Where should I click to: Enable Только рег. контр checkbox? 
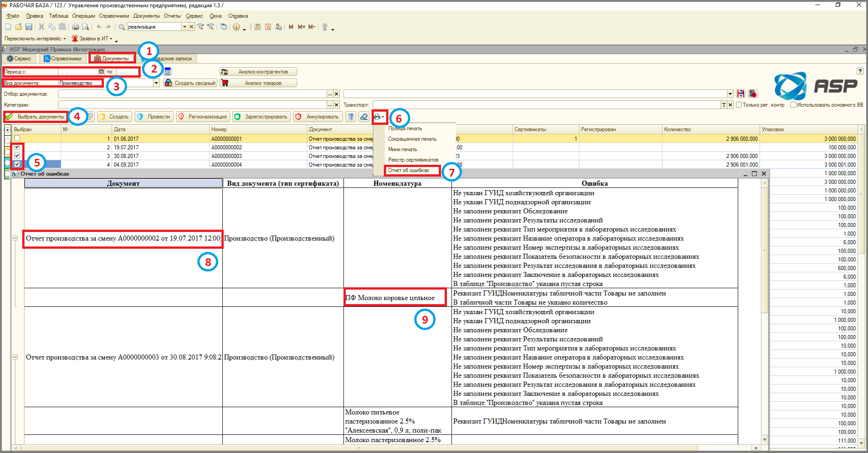point(739,105)
